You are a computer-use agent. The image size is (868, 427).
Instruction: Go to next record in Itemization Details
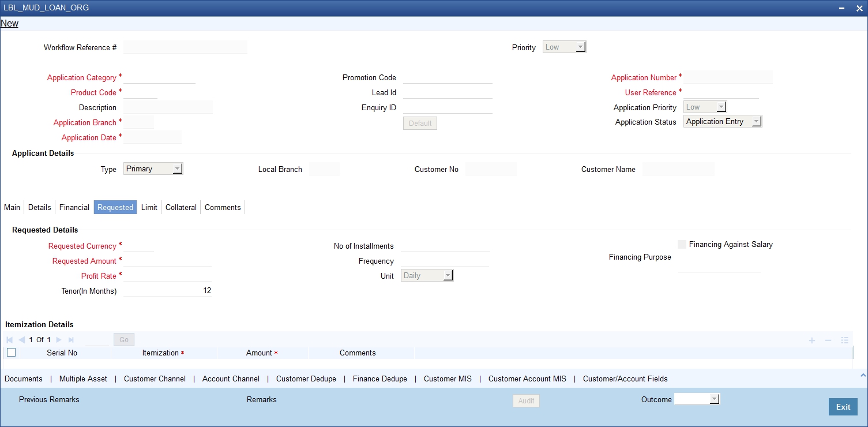pos(59,340)
